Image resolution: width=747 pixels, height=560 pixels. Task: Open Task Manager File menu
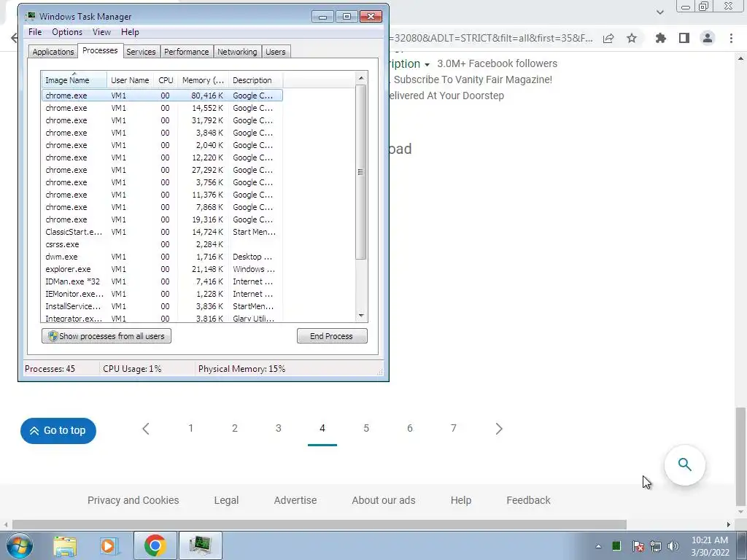click(x=35, y=32)
